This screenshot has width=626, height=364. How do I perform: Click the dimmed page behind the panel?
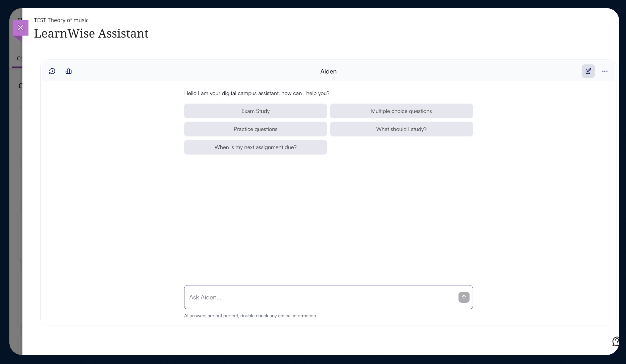pyautogui.click(x=16, y=188)
